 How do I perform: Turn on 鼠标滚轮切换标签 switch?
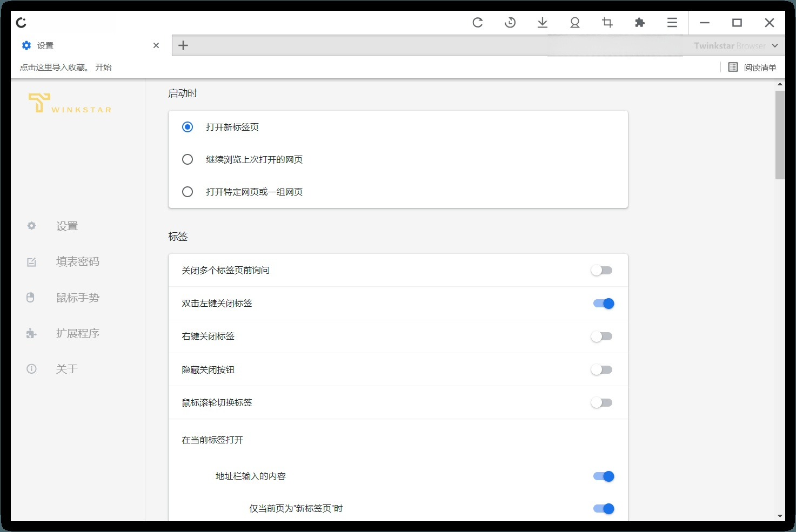(x=602, y=403)
